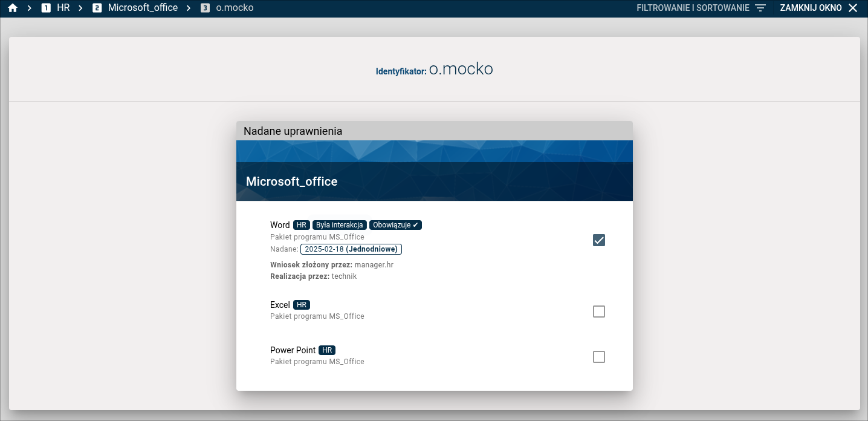Viewport: 868px width, 421px height.
Task: Click the HR tag next to Excel
Action: [302, 305]
